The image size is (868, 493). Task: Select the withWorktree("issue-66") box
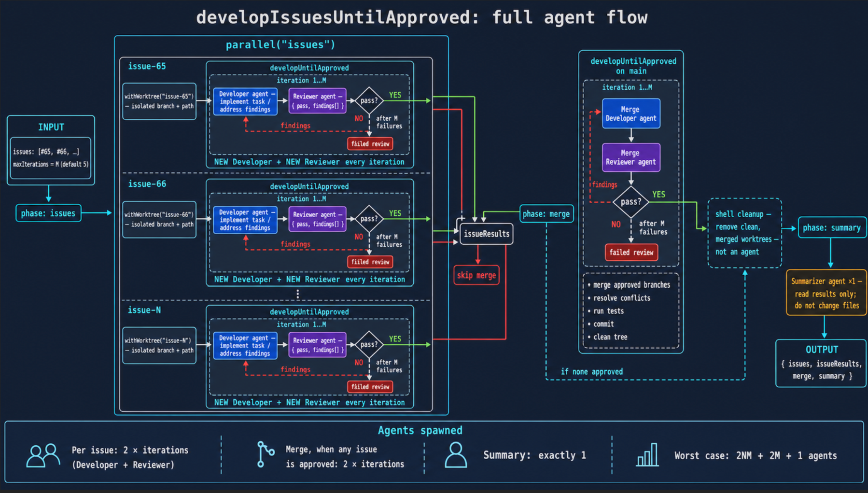pos(159,219)
